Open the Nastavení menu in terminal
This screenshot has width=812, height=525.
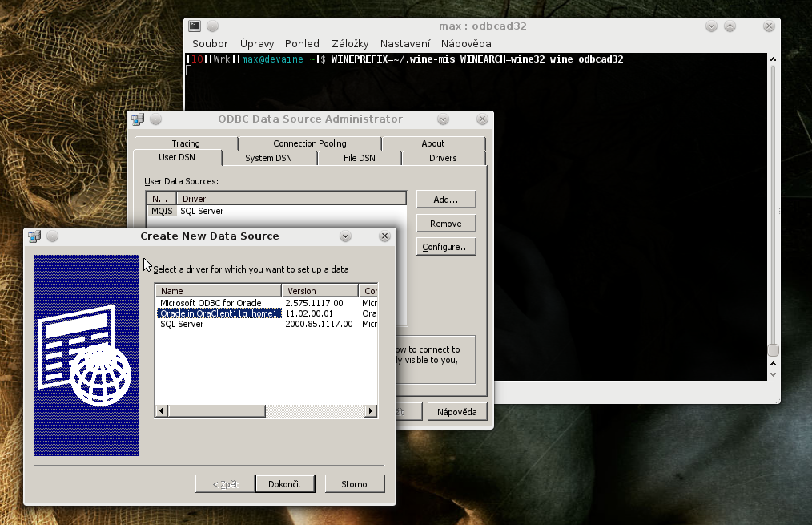(405, 43)
